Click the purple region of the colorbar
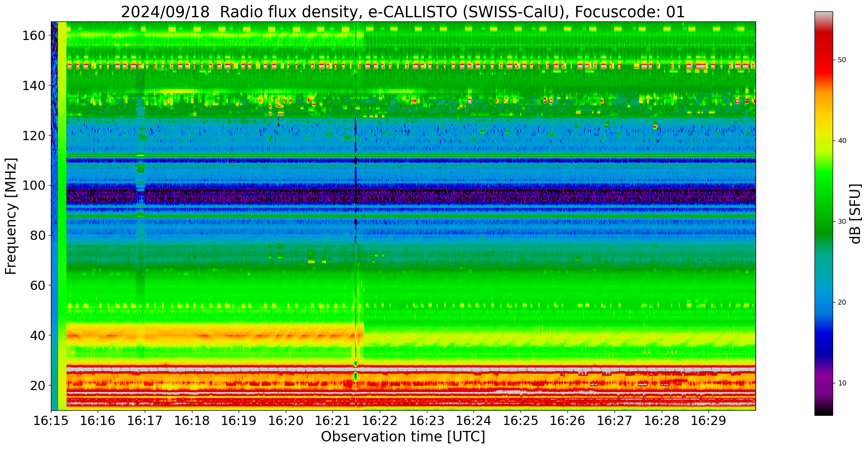Screen dimensions: 868x449 click(823, 383)
